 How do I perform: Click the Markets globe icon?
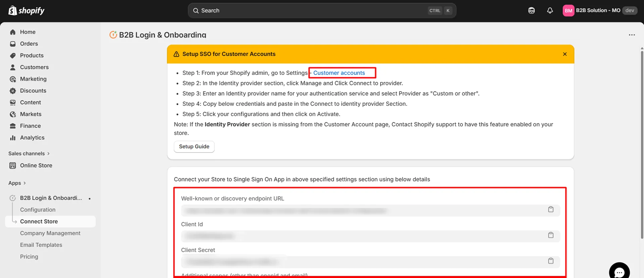click(x=13, y=114)
